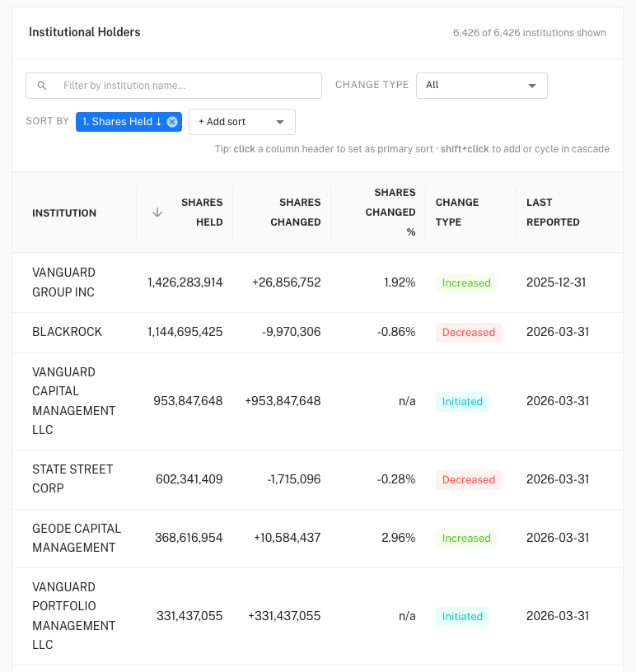Click the Increased badge for Vanguard Group
The image size is (636, 672).
[x=466, y=283]
